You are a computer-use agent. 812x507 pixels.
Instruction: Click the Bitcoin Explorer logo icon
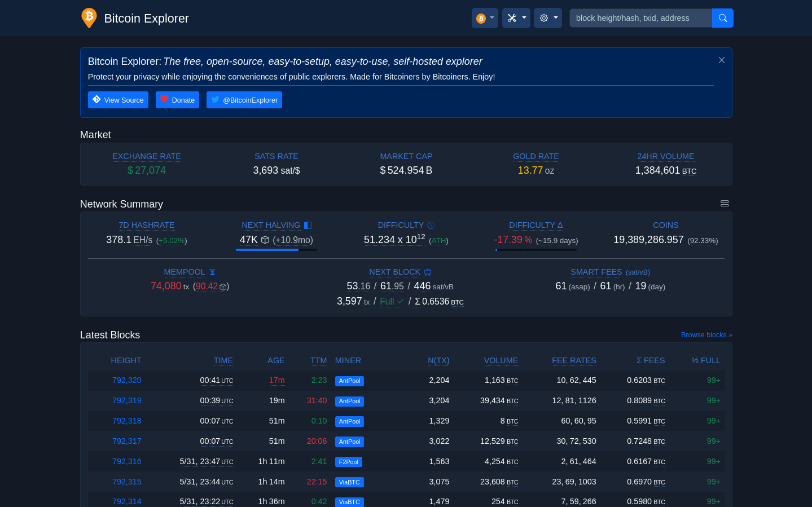pyautogui.click(x=89, y=18)
